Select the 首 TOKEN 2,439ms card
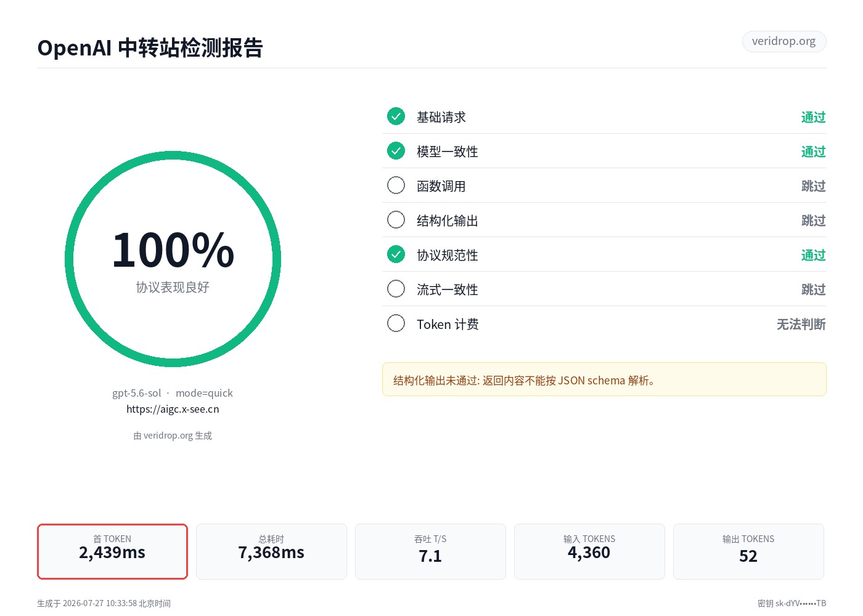Screen dimensions: 863x616 112,551
